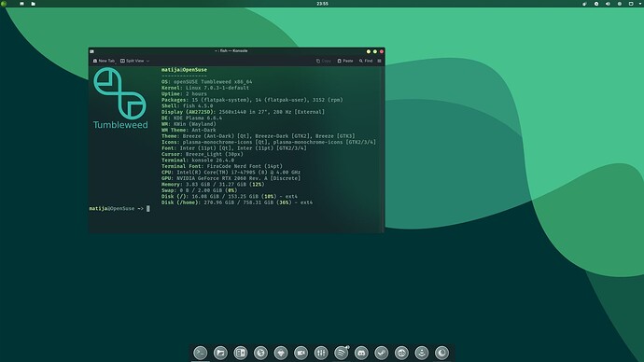Image resolution: width=644 pixels, height=362 pixels.
Task: Click the 'Disk (/home)' usage line
Action: point(237,202)
